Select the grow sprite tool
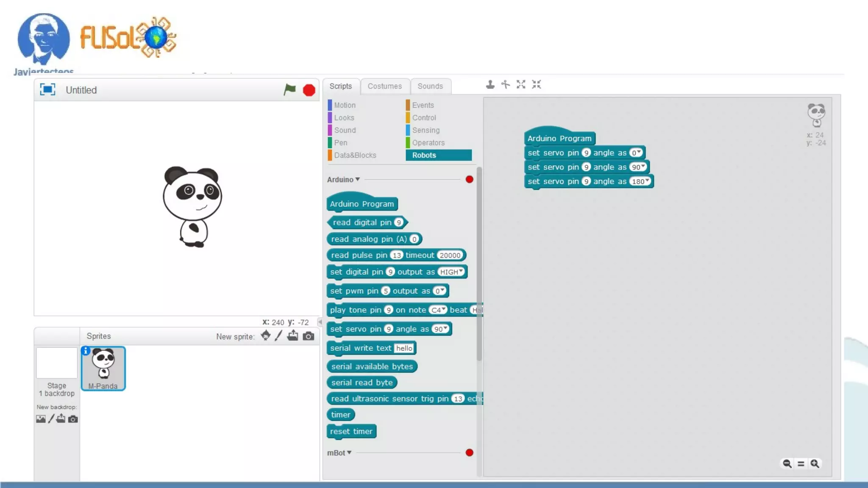 (x=521, y=85)
